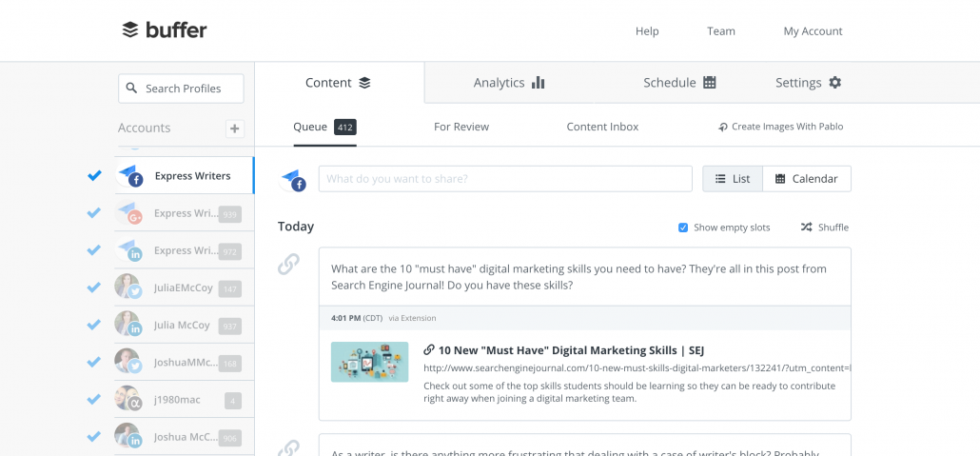This screenshot has width=980, height=456.
Task: Open the j1980mac profile
Action: tap(185, 399)
